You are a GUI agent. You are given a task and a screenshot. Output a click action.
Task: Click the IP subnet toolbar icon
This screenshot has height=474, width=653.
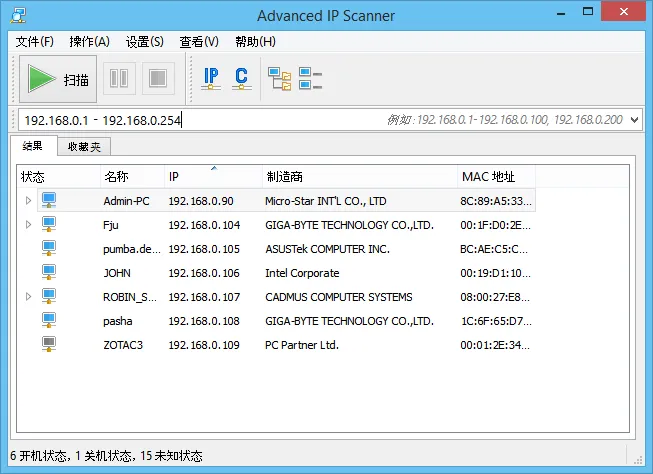coord(211,78)
